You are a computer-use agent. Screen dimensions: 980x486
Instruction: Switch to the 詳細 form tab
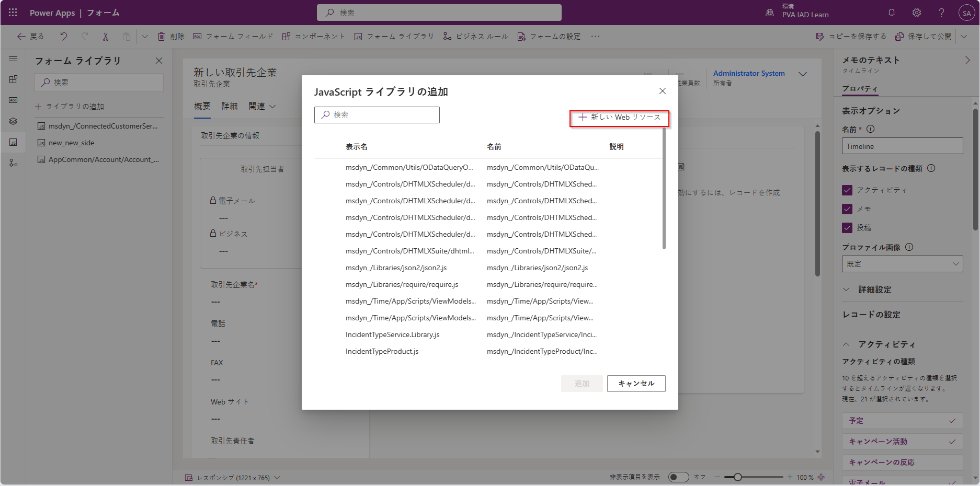(230, 107)
